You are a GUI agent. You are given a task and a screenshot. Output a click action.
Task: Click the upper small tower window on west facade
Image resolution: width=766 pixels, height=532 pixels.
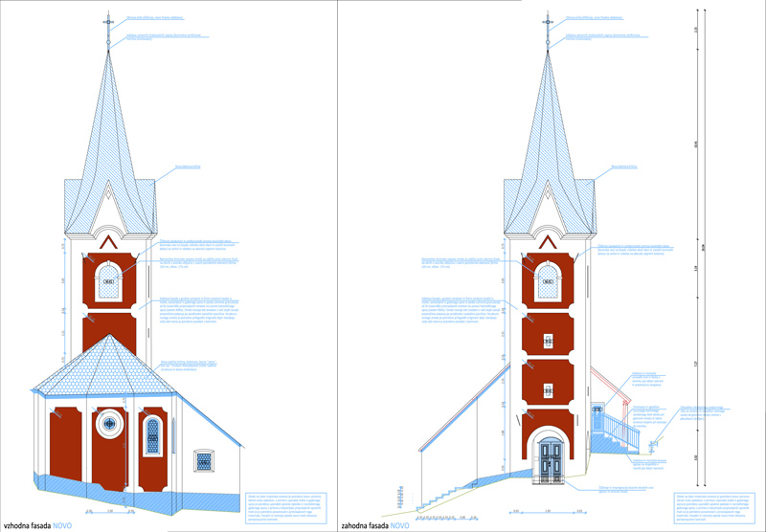coord(548,340)
